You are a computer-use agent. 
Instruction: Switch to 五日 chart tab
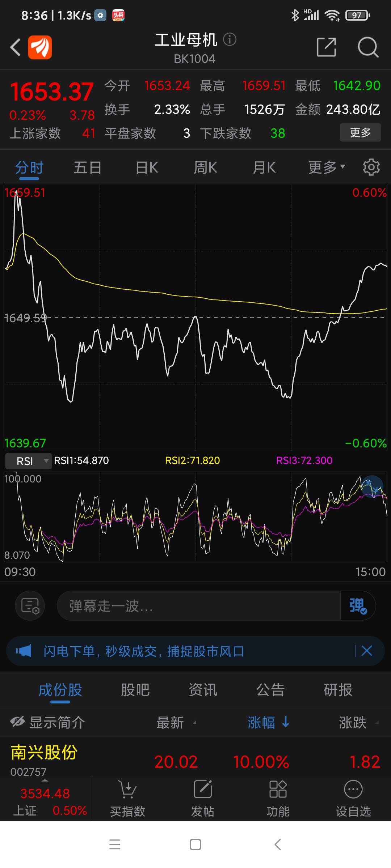[x=88, y=167]
